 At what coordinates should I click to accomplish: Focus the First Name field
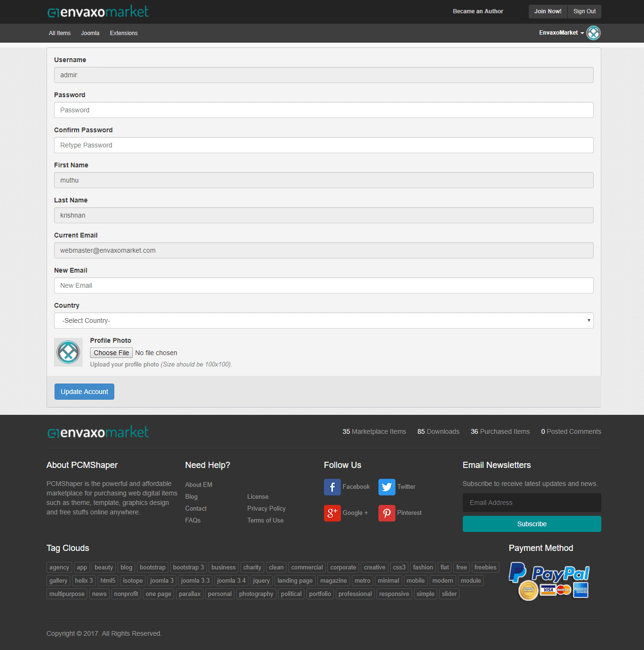tap(324, 180)
